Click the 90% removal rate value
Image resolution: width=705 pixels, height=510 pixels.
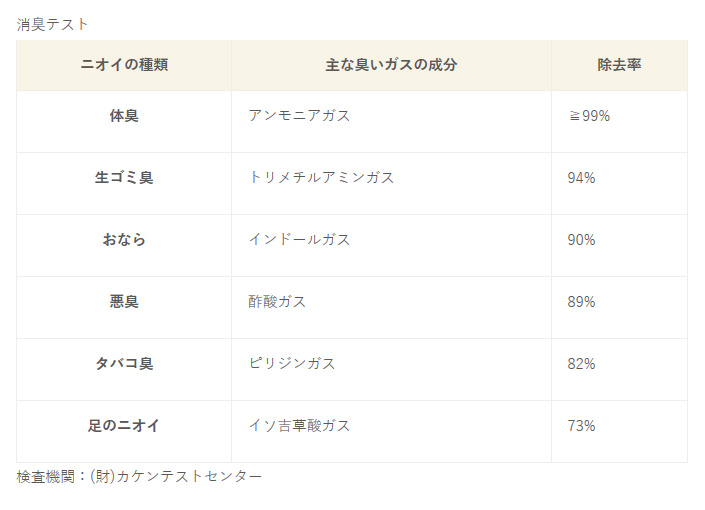(581, 240)
